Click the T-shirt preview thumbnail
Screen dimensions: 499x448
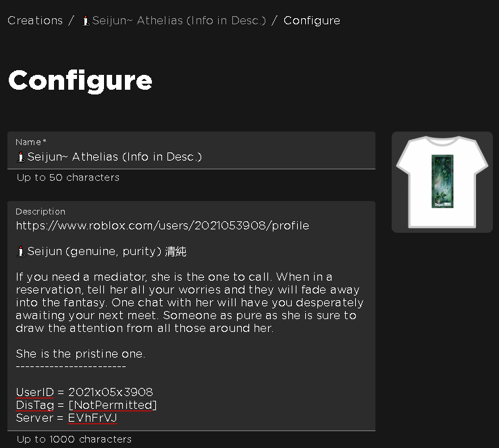[x=442, y=182]
